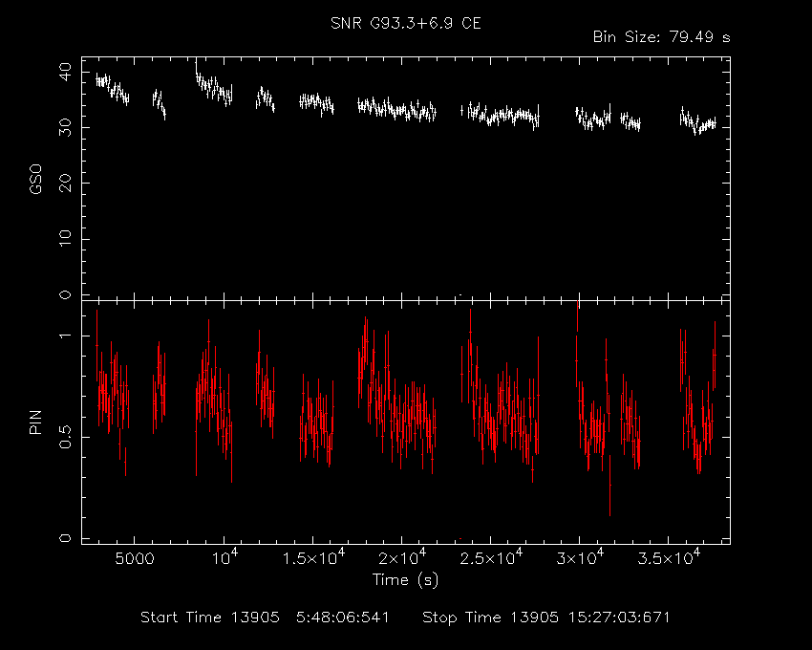Click the 1 tick label on PIN axis
812x650 pixels.
coord(65,336)
